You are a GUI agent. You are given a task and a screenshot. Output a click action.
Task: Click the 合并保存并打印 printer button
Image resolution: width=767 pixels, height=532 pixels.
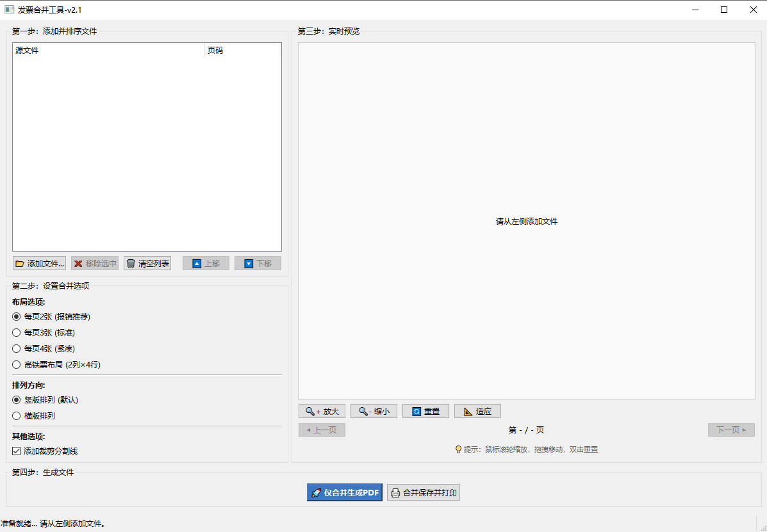click(x=424, y=492)
